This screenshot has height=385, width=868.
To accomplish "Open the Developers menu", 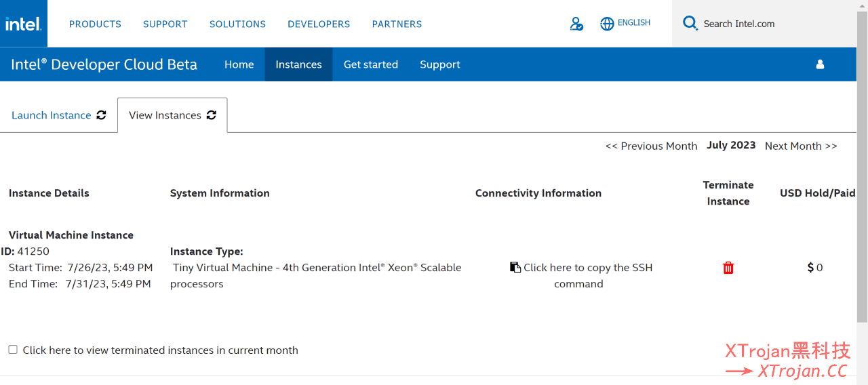I will point(319,24).
